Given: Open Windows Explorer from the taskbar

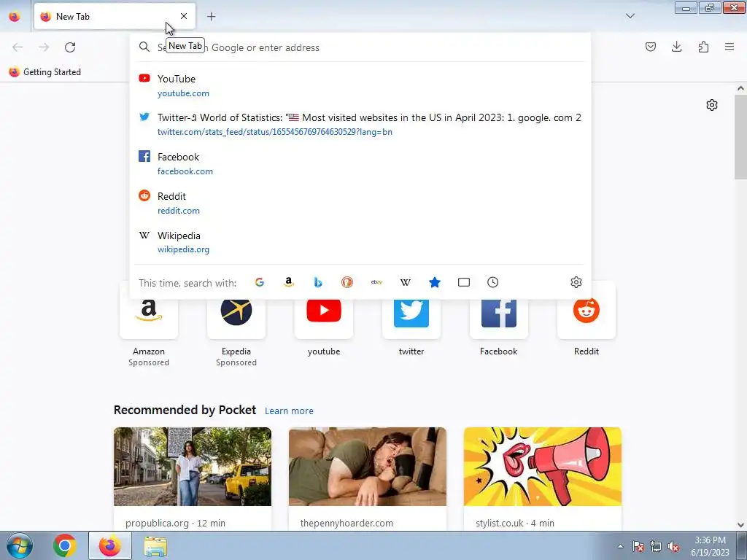Looking at the screenshot, I should click(155, 545).
